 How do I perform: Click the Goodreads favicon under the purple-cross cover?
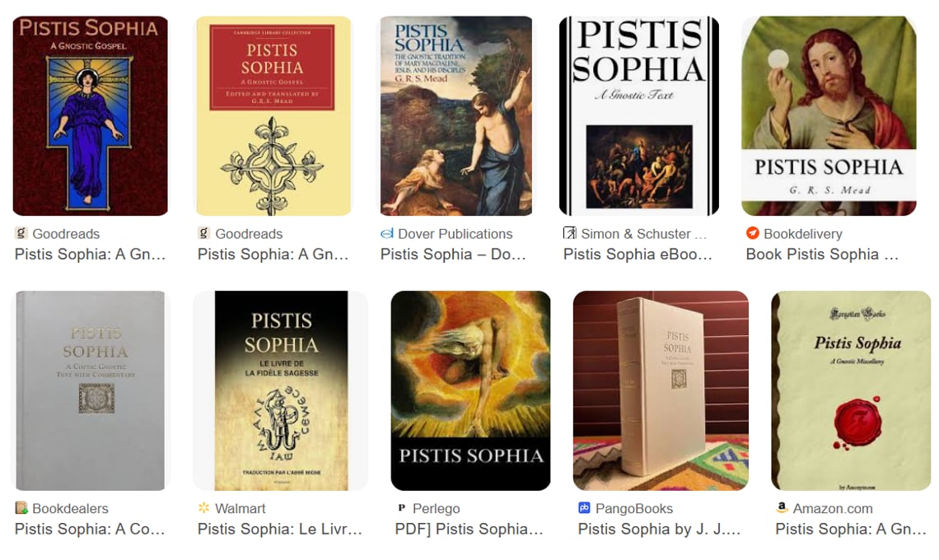(21, 233)
